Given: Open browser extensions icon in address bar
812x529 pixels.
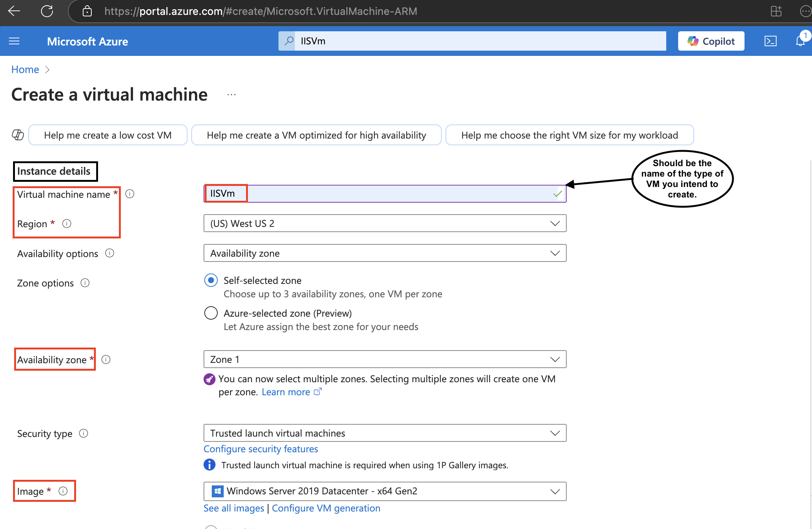Looking at the screenshot, I should tap(776, 11).
